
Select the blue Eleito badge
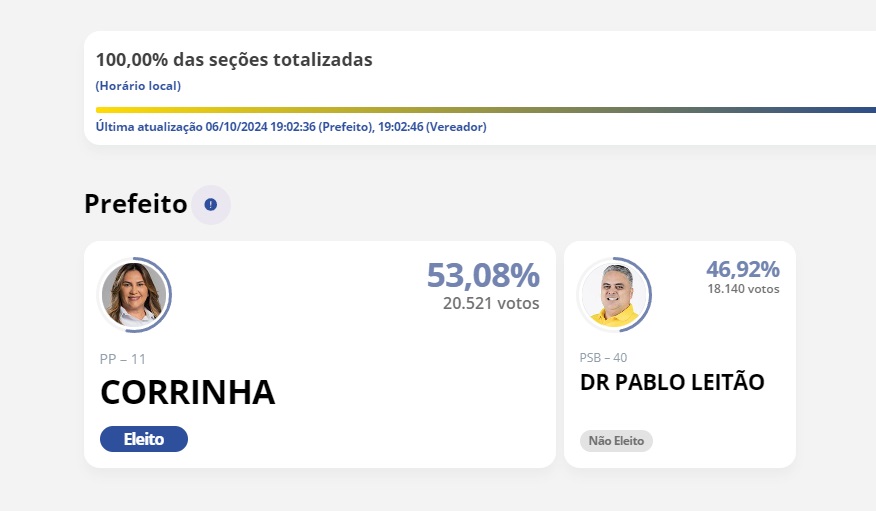click(144, 439)
